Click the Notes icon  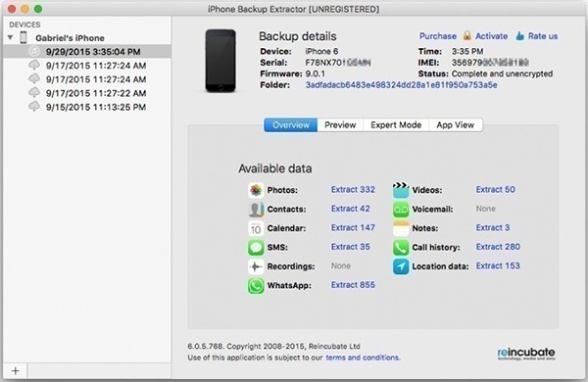point(401,228)
